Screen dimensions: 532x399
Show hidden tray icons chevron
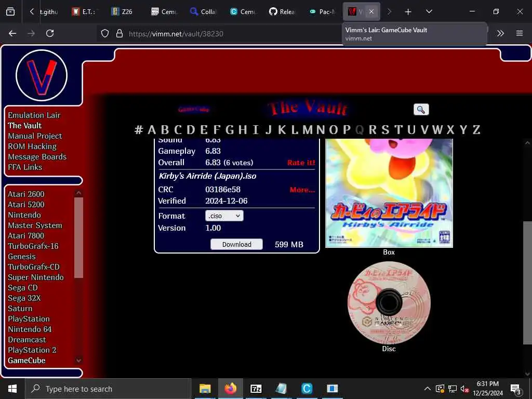pos(428,389)
